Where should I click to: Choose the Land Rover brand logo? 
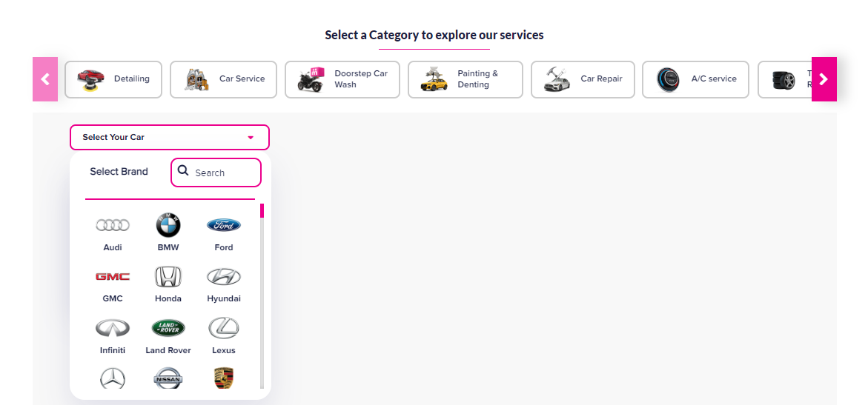click(168, 328)
